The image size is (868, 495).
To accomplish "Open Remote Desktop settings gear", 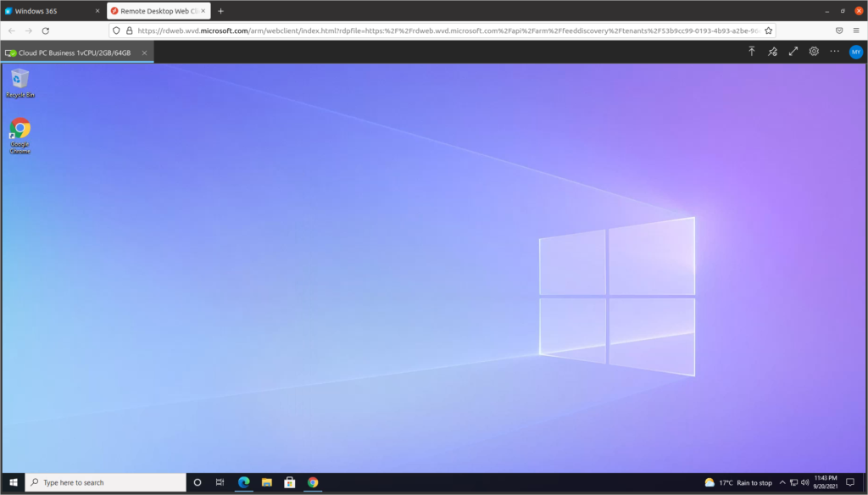I will [814, 52].
